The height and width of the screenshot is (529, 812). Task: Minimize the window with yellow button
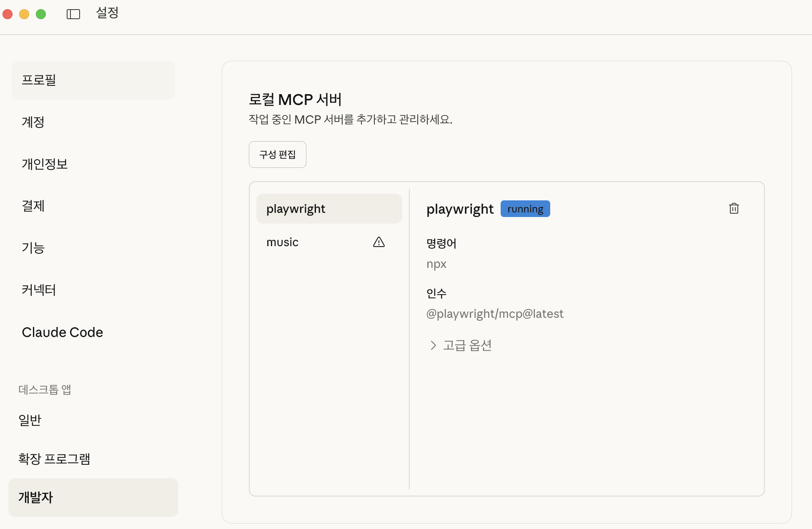[24, 14]
